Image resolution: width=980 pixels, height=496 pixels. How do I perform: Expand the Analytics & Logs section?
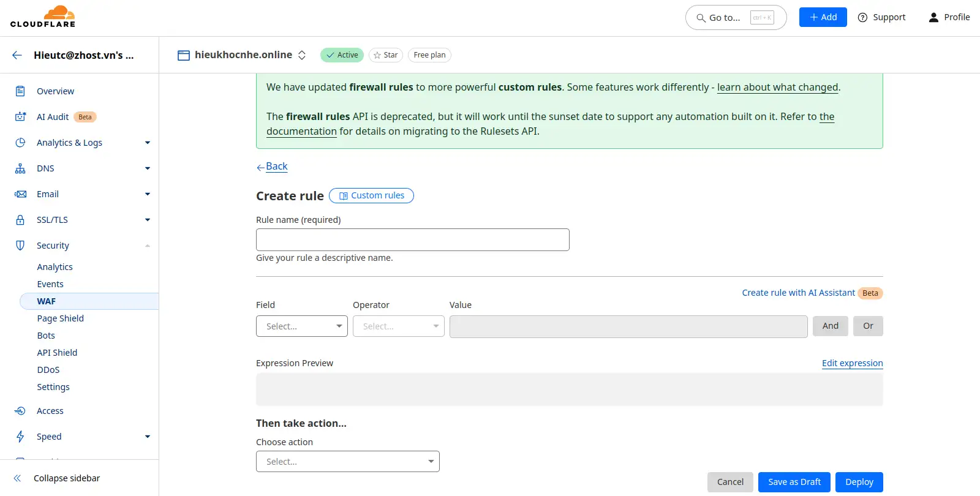click(147, 143)
